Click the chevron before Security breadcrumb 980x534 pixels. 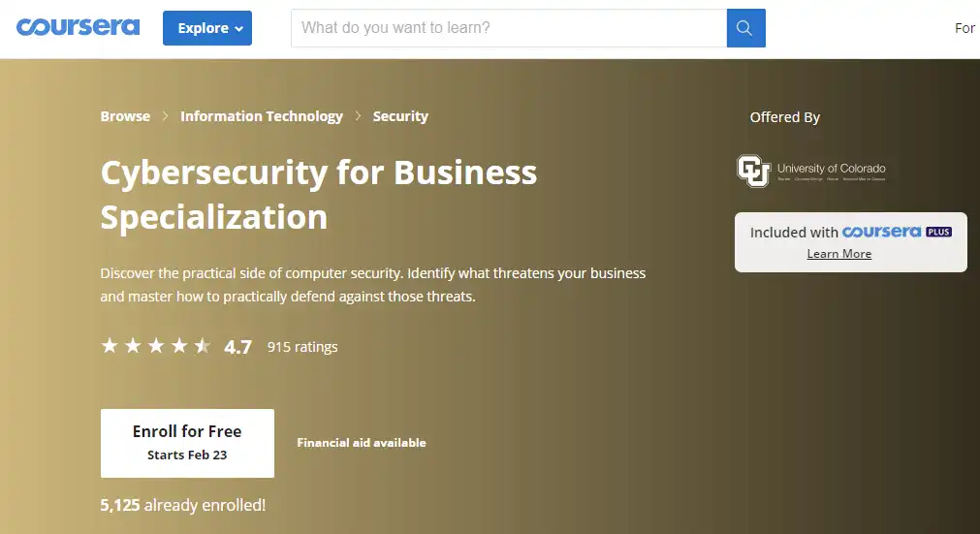coord(358,116)
